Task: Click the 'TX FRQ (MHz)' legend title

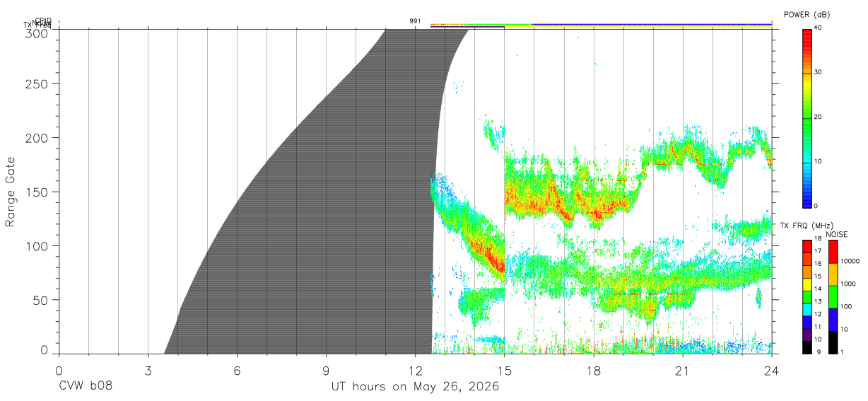Action: (x=807, y=226)
